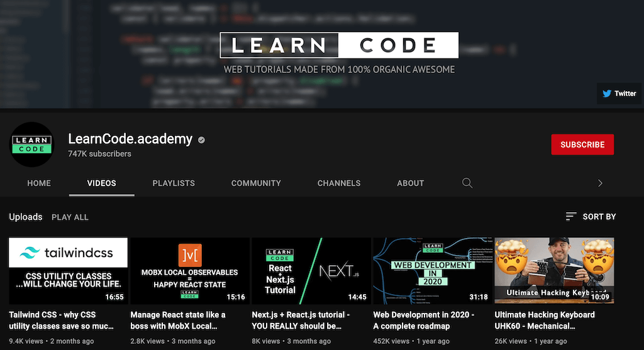The image size is (644, 350).
Task: Click the title 'Next.js + React.js tutorial'
Action: click(x=301, y=320)
